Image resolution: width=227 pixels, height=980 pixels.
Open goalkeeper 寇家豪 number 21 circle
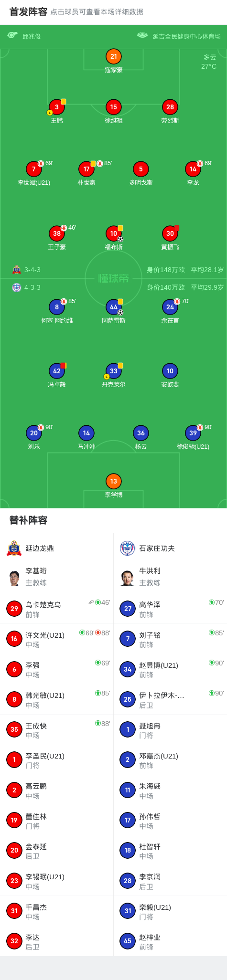tap(113, 56)
